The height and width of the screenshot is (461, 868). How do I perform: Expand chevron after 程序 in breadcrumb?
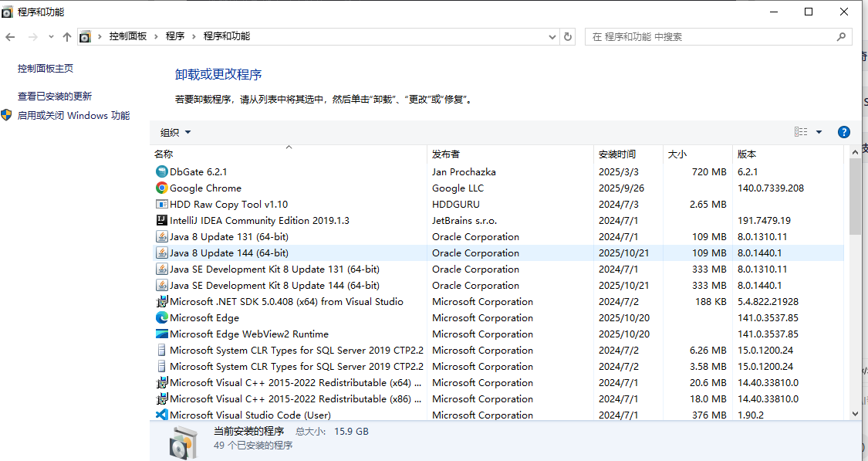(x=194, y=36)
